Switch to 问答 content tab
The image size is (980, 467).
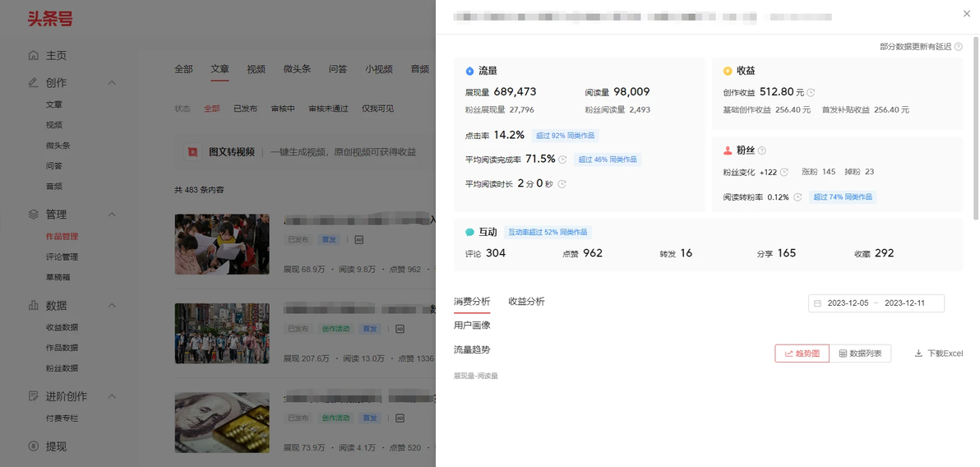tap(338, 69)
